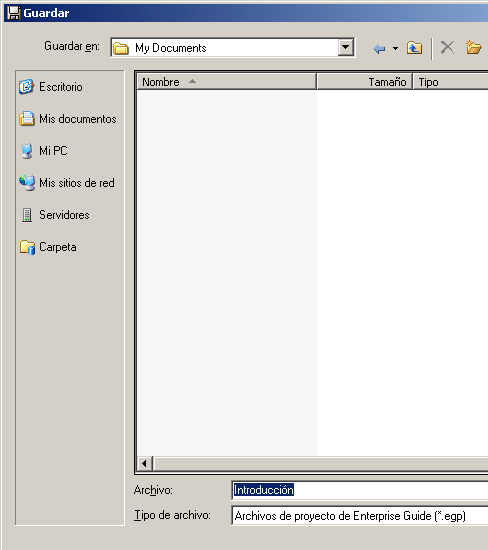The height and width of the screenshot is (550, 488).
Task: Create a new folder with toolbar icon
Action: [x=473, y=47]
